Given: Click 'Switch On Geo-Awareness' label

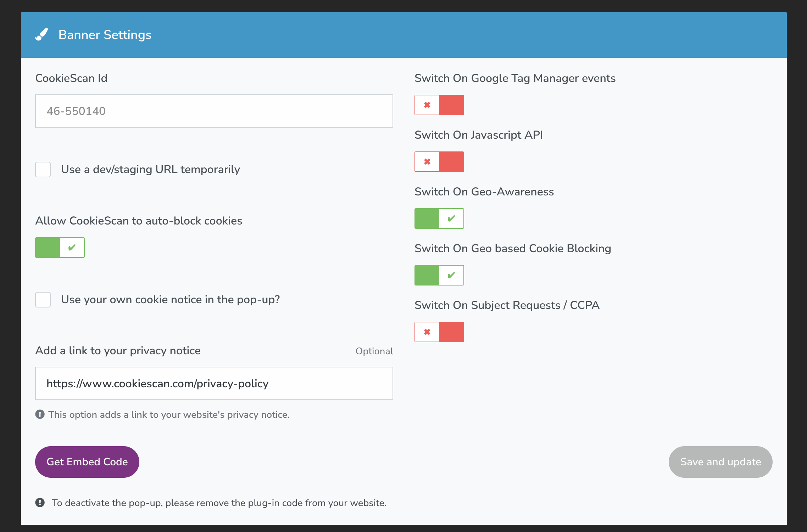Looking at the screenshot, I should [484, 192].
